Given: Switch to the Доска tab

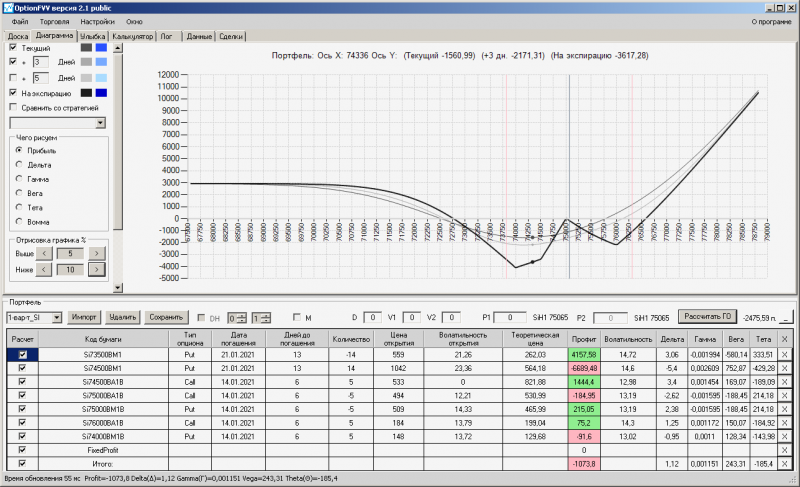Looking at the screenshot, I should [x=18, y=36].
